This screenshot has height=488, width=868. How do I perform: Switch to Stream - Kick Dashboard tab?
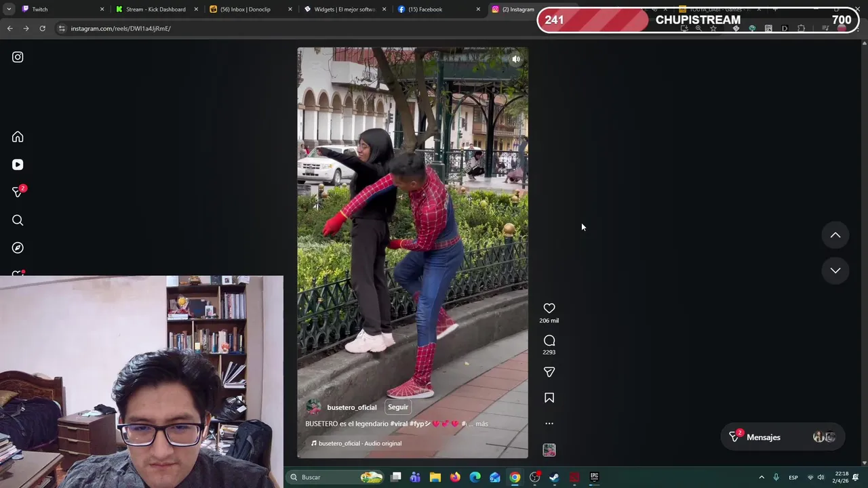(x=155, y=9)
